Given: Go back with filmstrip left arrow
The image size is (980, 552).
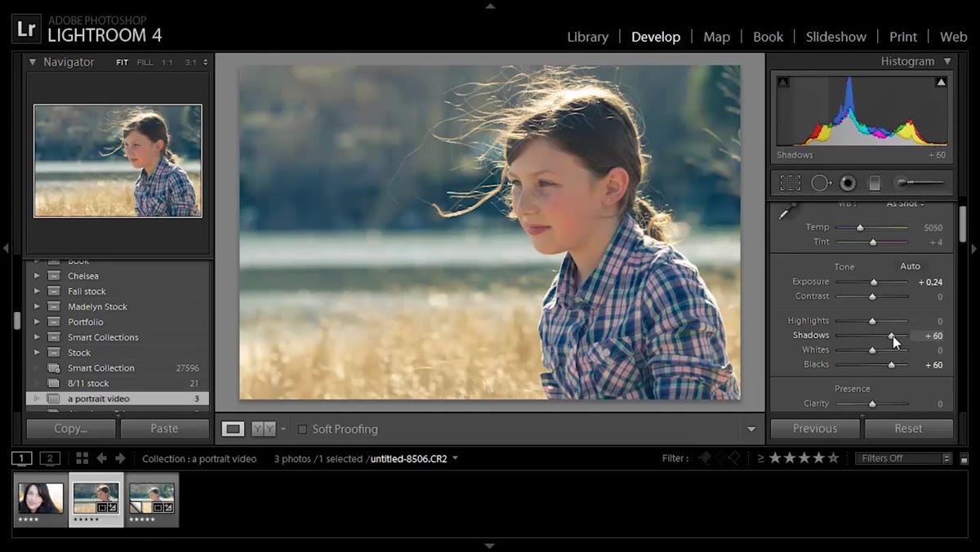Looking at the screenshot, I should click(101, 458).
